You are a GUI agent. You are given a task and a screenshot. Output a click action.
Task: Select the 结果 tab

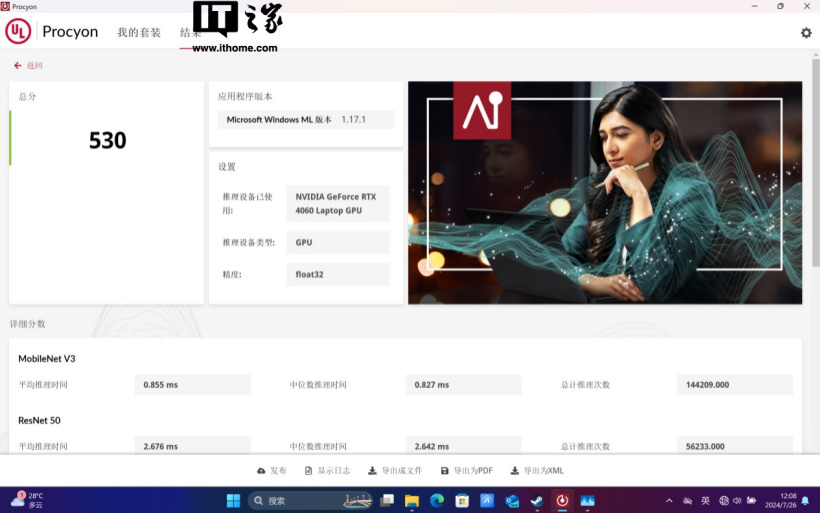(x=190, y=33)
